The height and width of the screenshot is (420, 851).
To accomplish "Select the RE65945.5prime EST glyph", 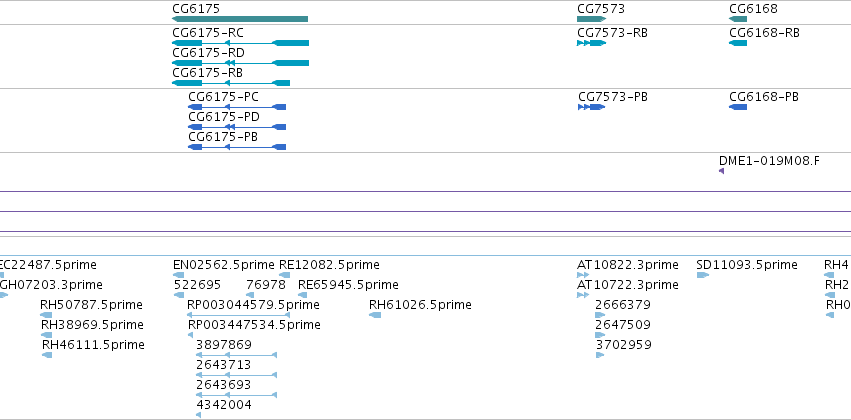I will [302, 295].
